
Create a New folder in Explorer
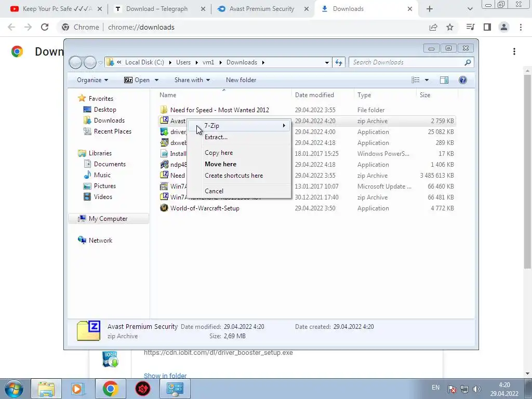coord(241,80)
